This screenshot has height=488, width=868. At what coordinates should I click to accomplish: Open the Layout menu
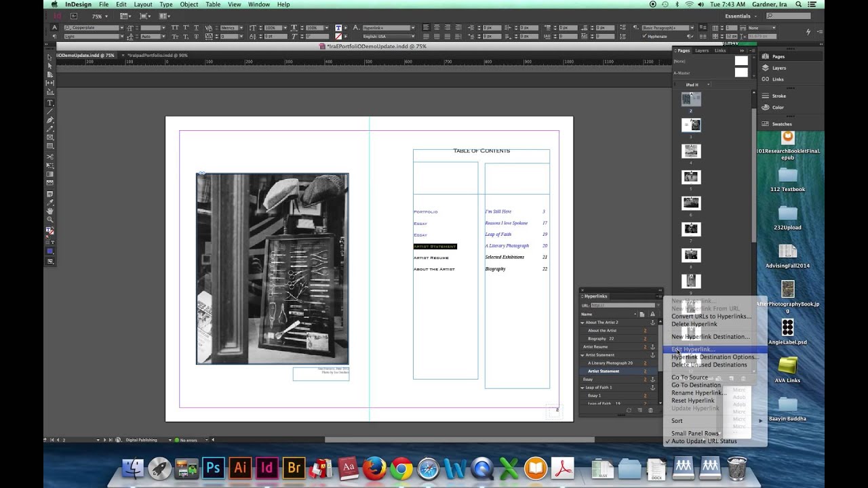143,4
